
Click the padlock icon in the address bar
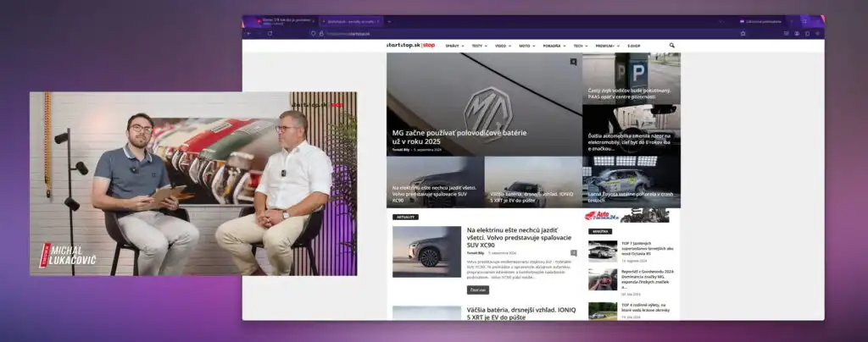pyautogui.click(x=320, y=34)
